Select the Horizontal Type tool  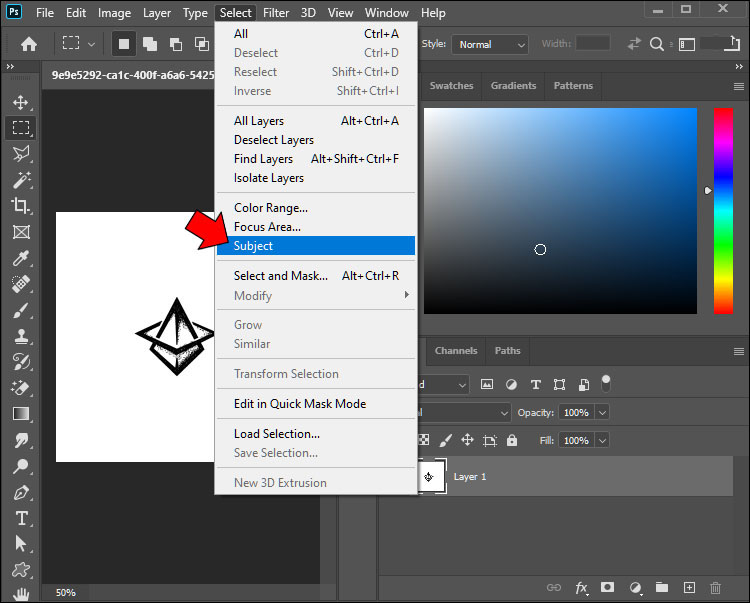click(21, 518)
